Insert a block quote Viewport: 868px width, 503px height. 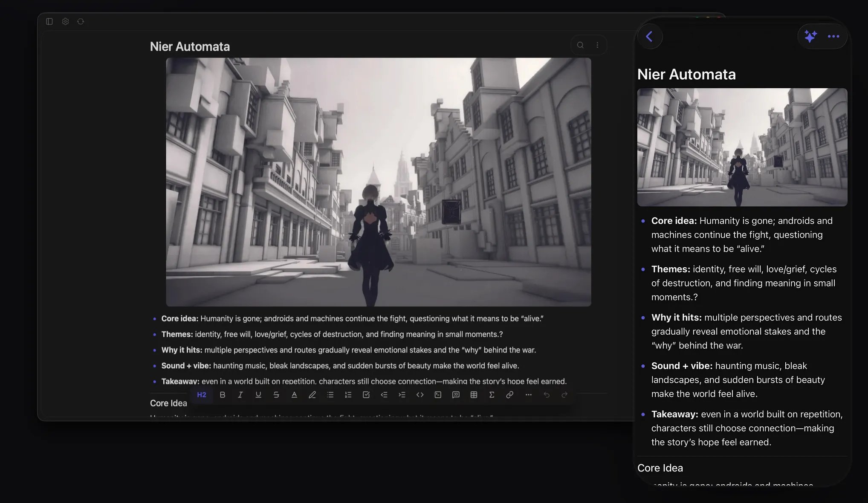(456, 395)
